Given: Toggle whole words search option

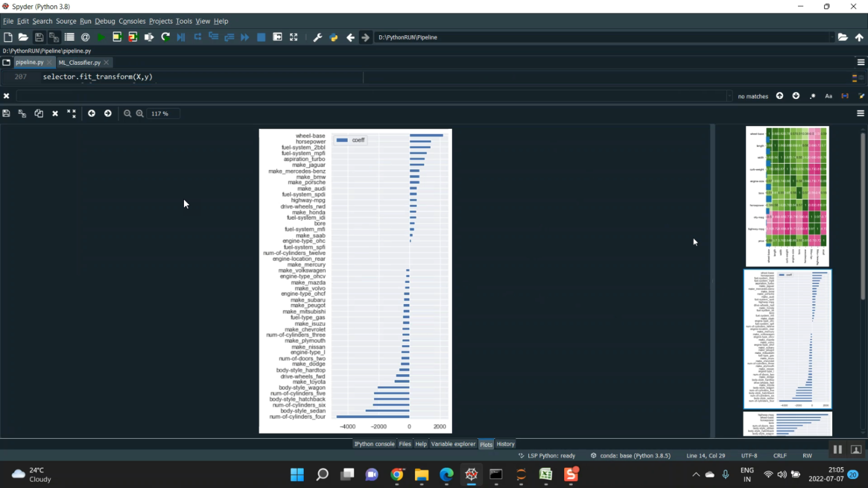Looking at the screenshot, I should click(845, 96).
